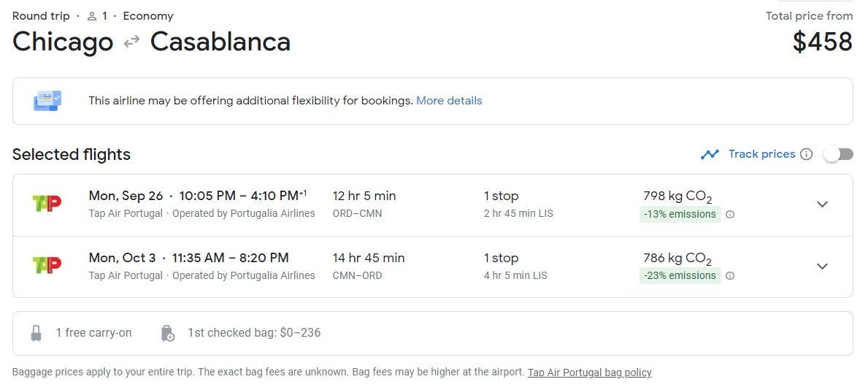The height and width of the screenshot is (390, 868).
Task: Open the Tap Air Portugal bag policy link
Action: pos(589,372)
